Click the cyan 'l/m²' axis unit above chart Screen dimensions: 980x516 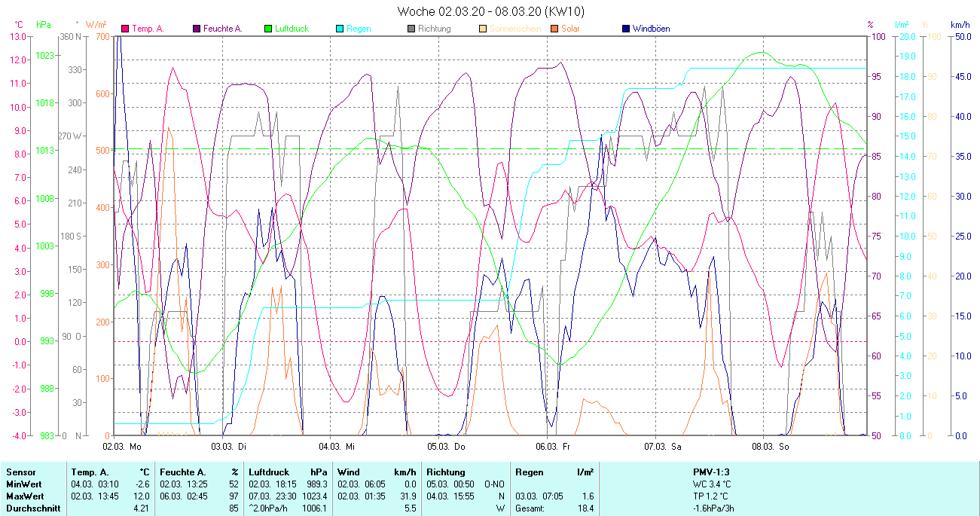[x=902, y=25]
